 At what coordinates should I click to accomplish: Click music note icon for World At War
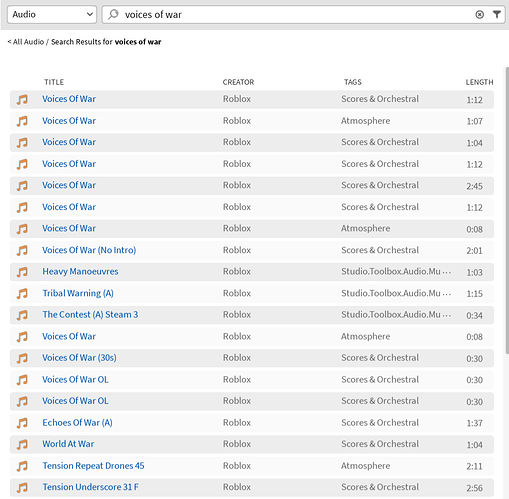pyautogui.click(x=22, y=444)
